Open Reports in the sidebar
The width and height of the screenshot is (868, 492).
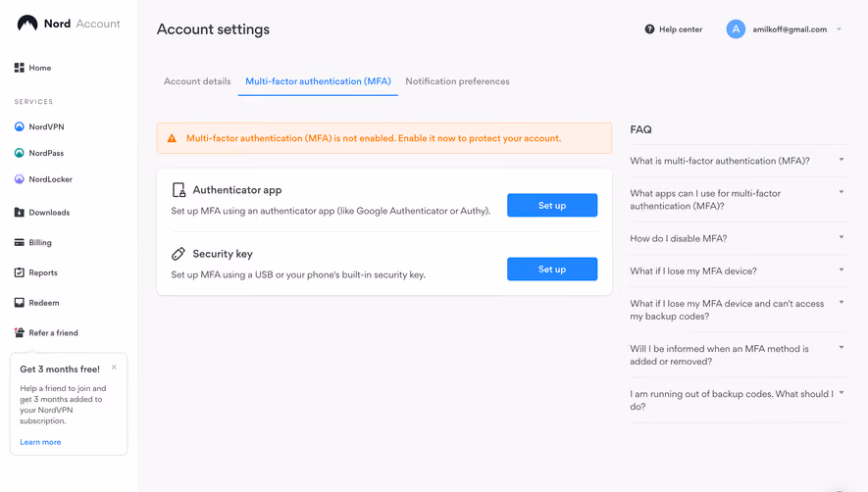tap(43, 272)
